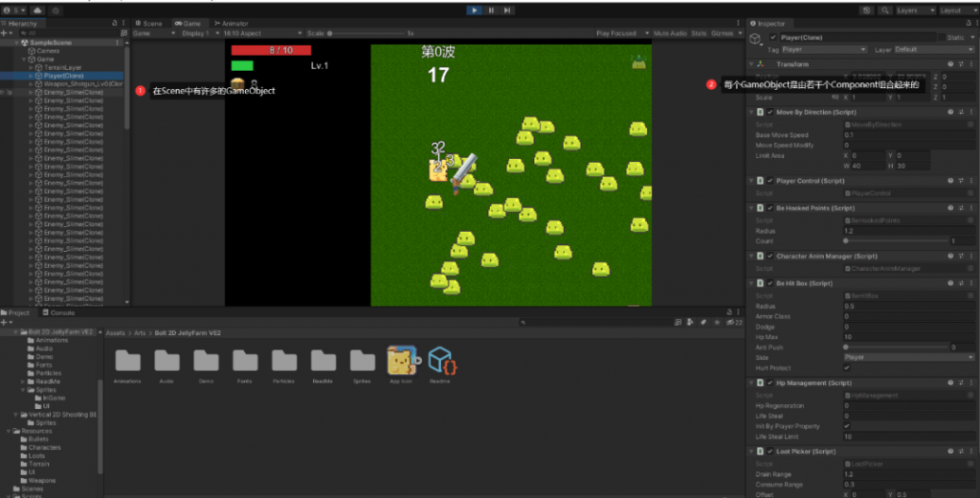Viewport: 980px width, 498px height.
Task: Open the Audio folder in Project grid
Action: tap(167, 361)
